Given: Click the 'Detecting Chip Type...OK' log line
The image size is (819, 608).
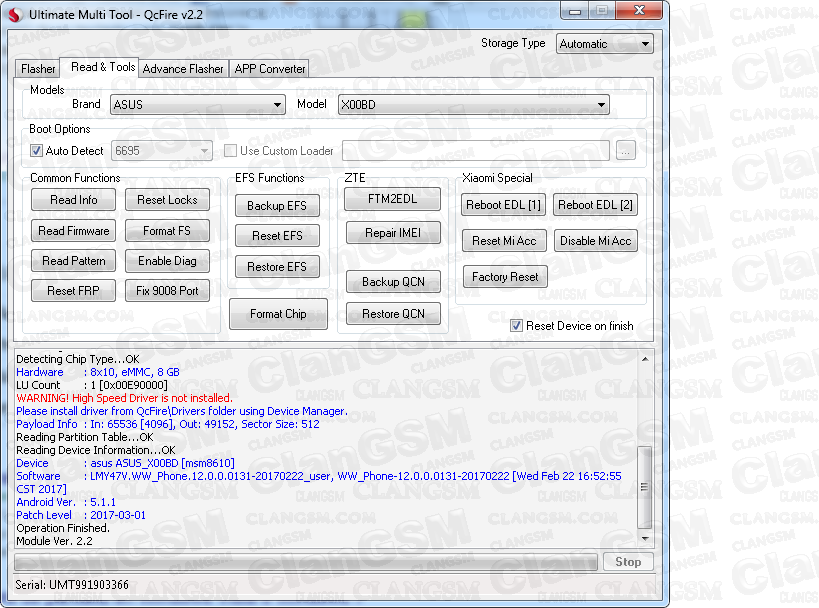Looking at the screenshot, I should [x=78, y=359].
